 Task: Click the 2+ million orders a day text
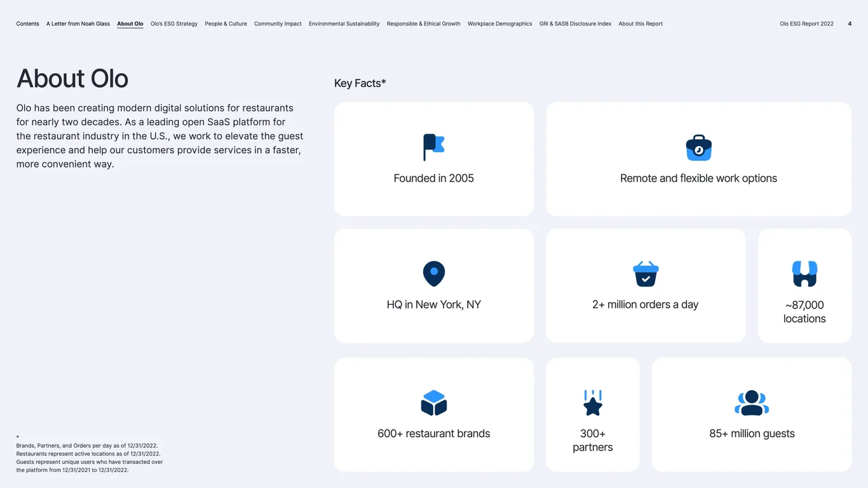(646, 305)
